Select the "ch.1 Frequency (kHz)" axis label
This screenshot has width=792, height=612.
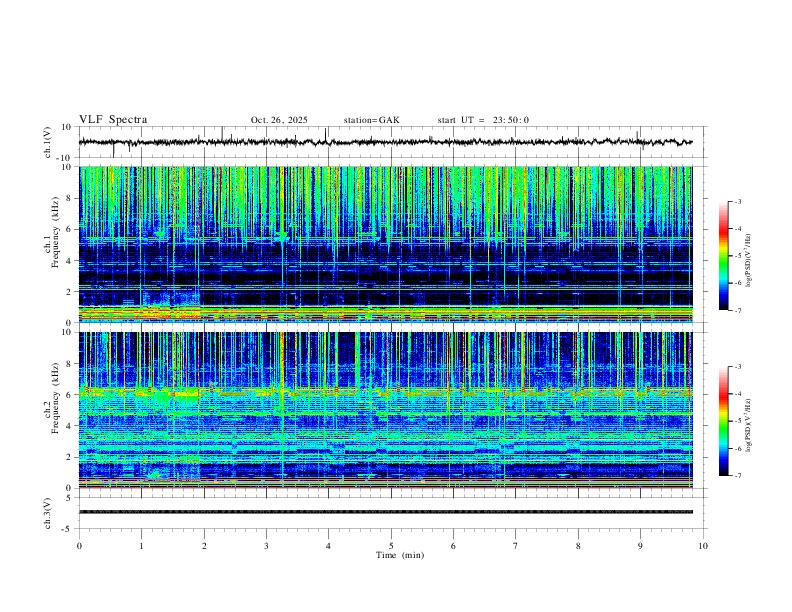(51, 234)
